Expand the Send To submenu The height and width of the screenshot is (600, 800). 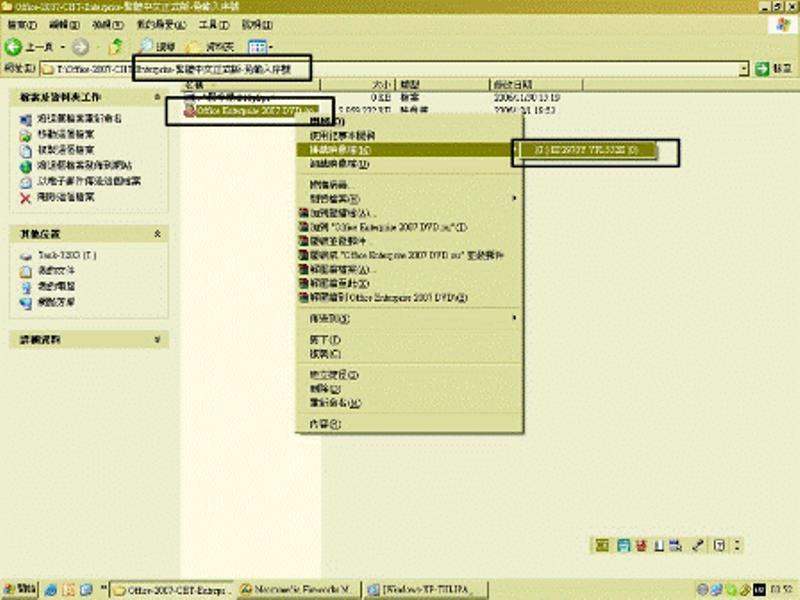coord(410,318)
